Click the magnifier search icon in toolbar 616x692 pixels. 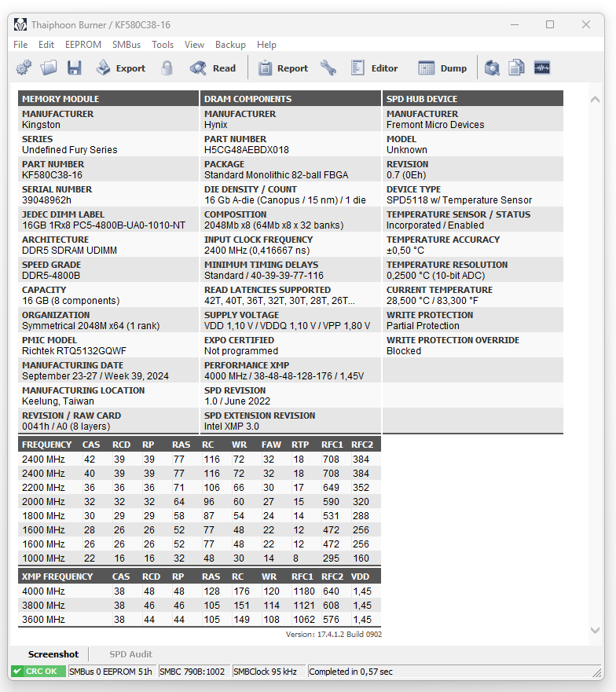(x=492, y=68)
